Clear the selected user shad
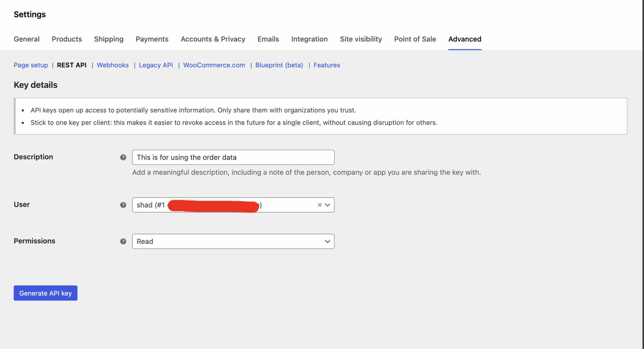The height and width of the screenshot is (349, 644). (x=319, y=205)
